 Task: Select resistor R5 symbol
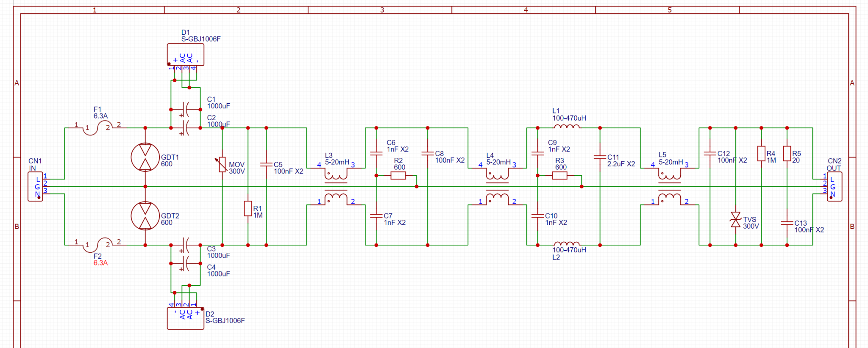click(787, 154)
